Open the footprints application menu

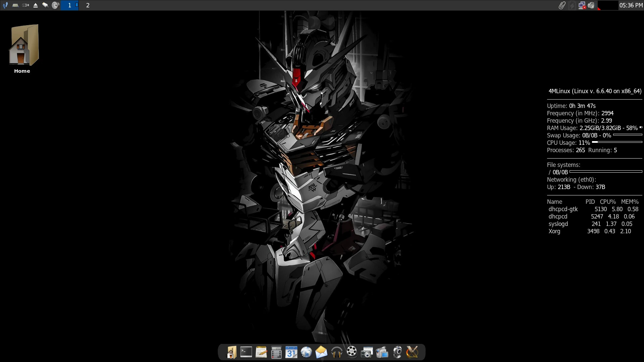(5, 5)
